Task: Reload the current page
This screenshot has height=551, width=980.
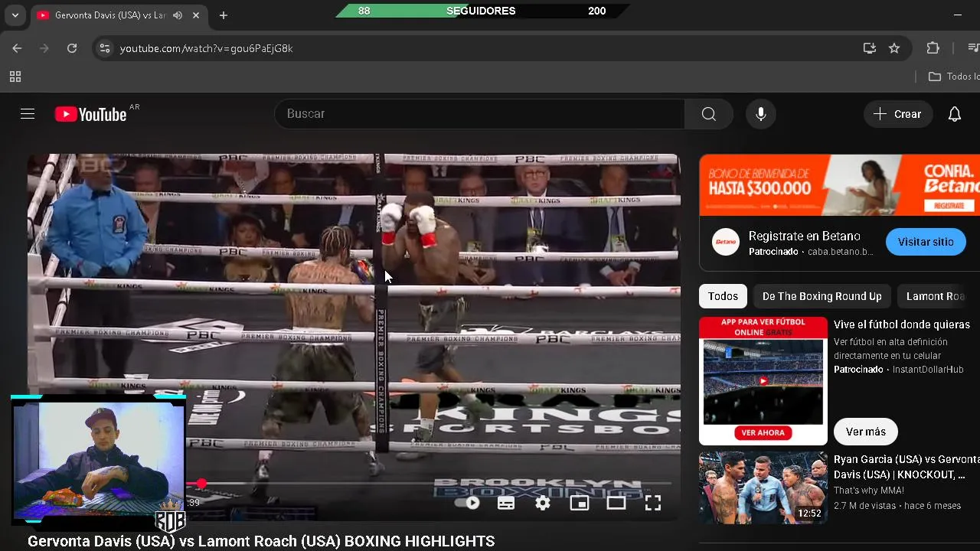Action: point(72,48)
